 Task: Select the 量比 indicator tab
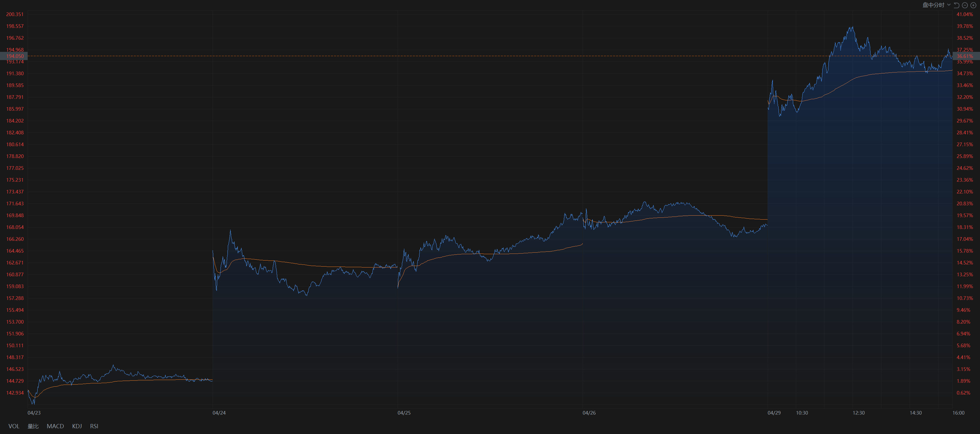pyautogui.click(x=33, y=426)
